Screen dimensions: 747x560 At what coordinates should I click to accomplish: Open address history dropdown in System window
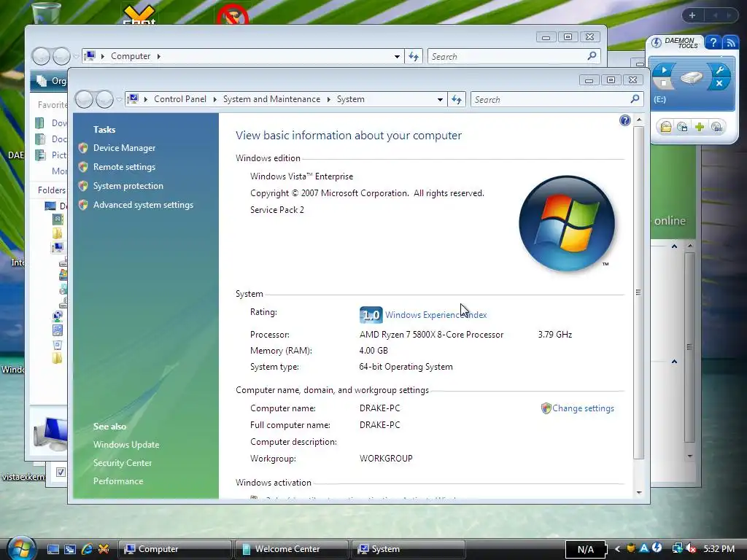point(440,99)
